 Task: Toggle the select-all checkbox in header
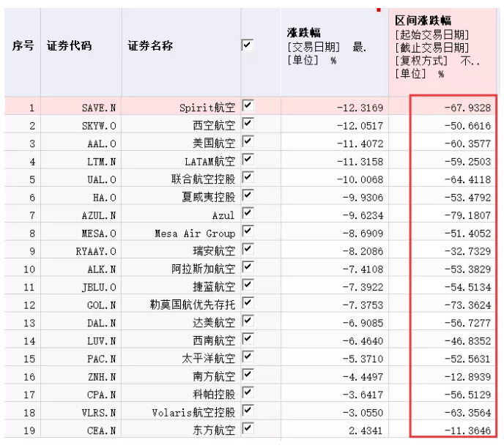[247, 45]
